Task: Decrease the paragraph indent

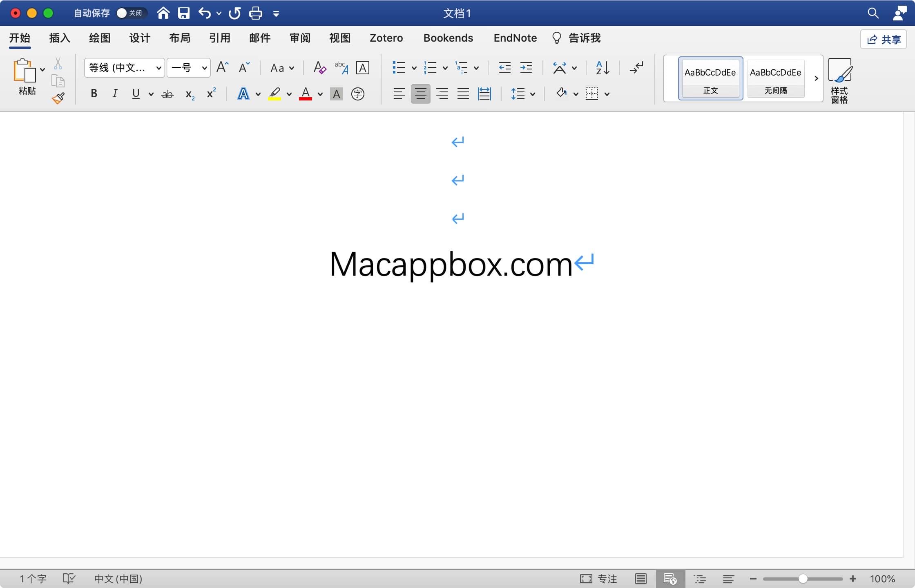Action: 504,68
